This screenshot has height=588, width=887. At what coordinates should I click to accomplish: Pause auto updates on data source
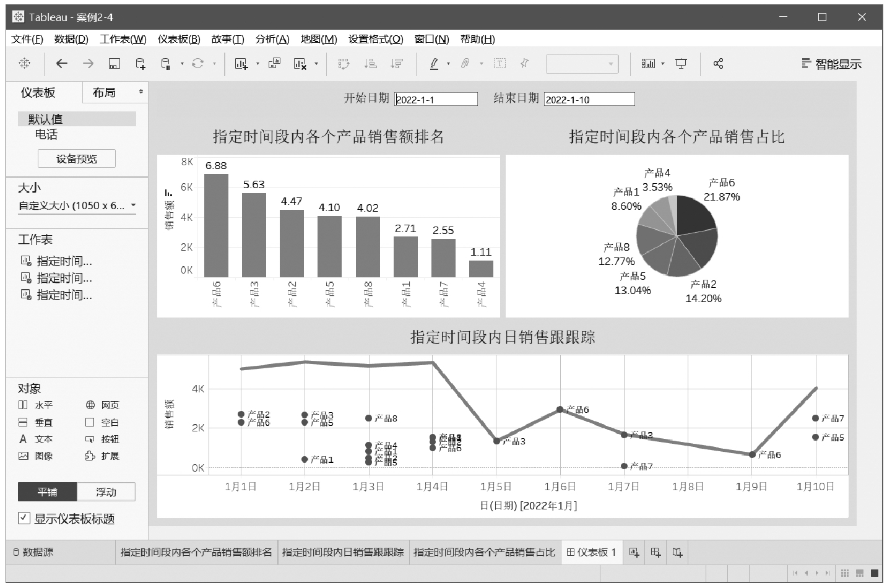pyautogui.click(x=165, y=63)
